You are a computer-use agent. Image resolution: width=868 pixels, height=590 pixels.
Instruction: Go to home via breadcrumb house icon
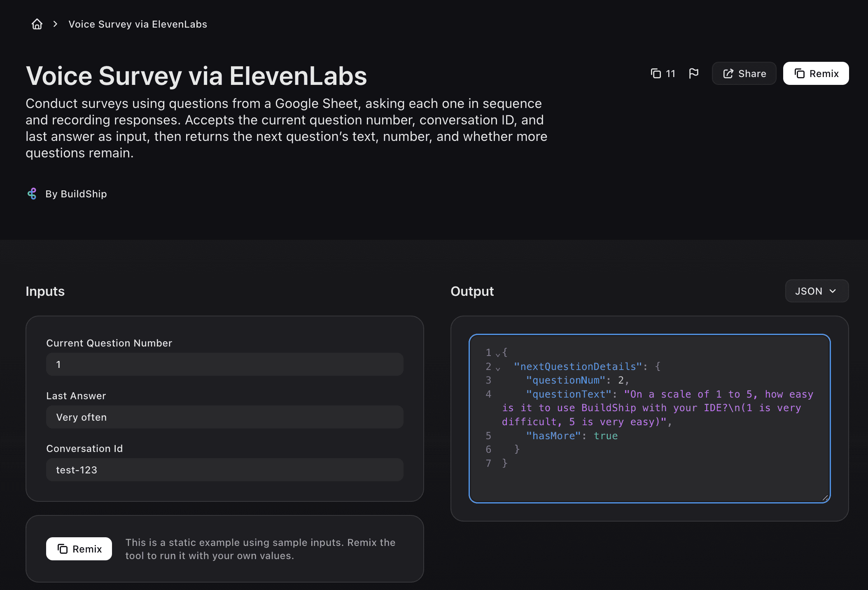[x=37, y=24]
